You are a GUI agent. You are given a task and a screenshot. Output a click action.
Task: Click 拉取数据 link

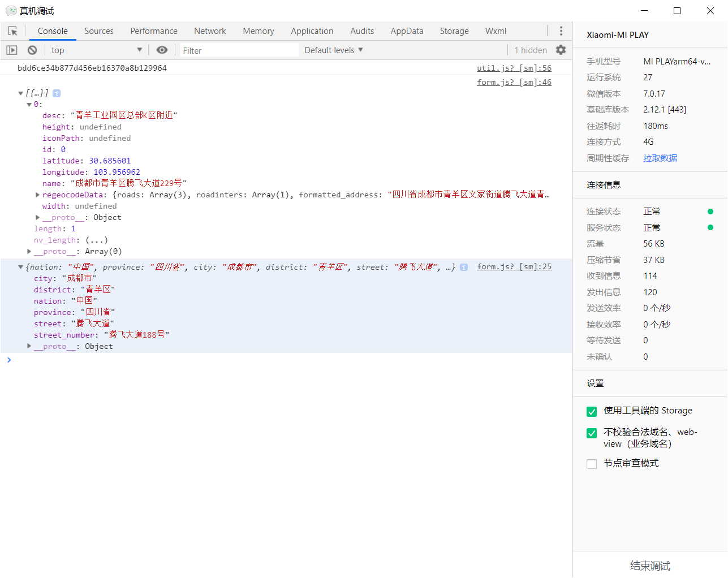(x=660, y=158)
